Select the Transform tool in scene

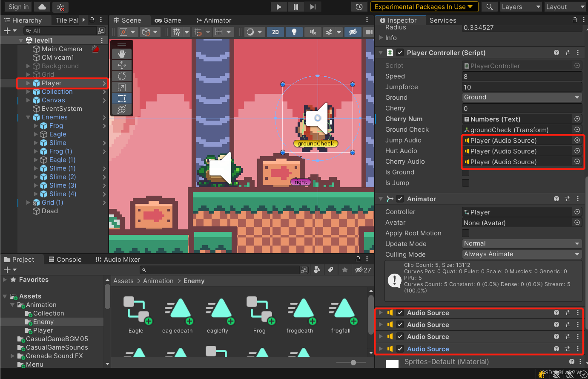122,110
